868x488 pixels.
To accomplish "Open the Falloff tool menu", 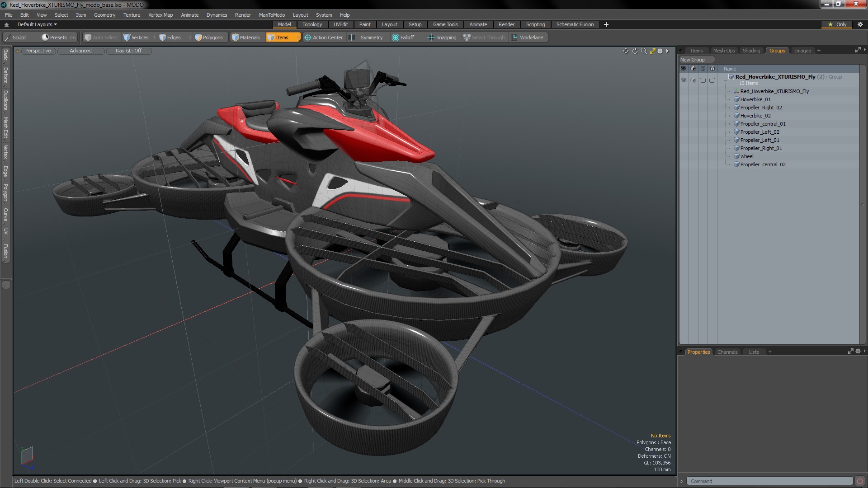I will [x=403, y=38].
